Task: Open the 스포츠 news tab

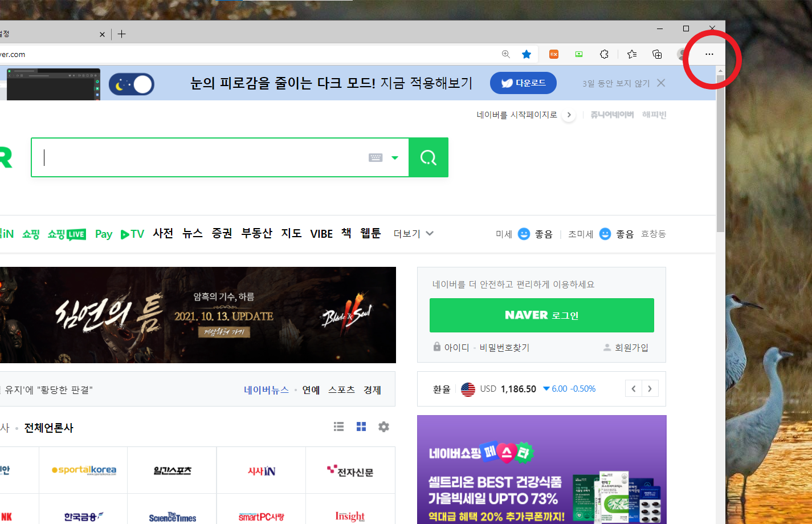Action: point(341,390)
